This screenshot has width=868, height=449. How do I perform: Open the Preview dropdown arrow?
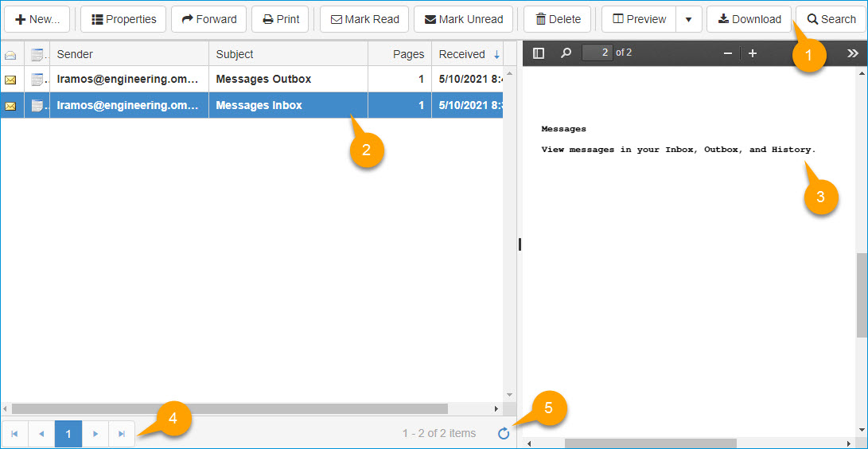(x=689, y=19)
